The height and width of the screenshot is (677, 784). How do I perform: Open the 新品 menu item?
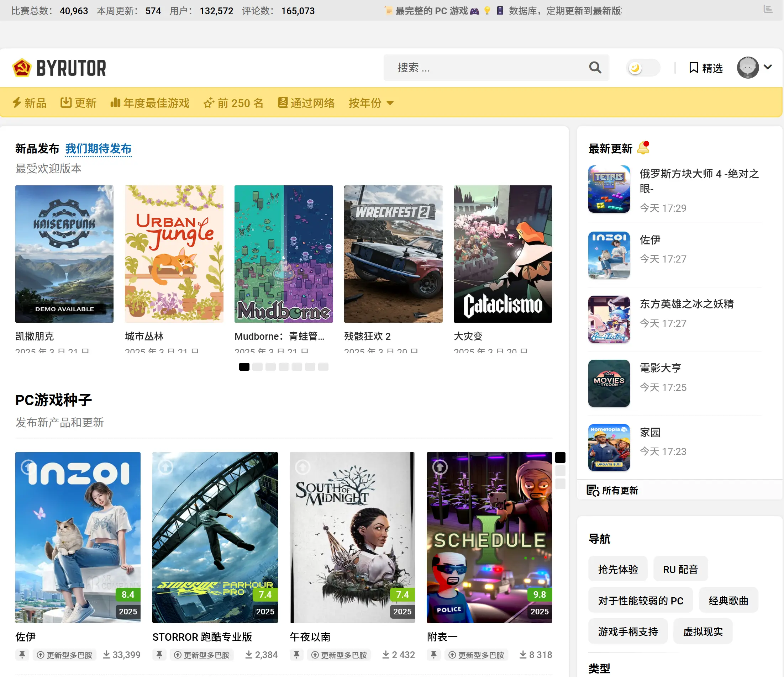pyautogui.click(x=30, y=103)
